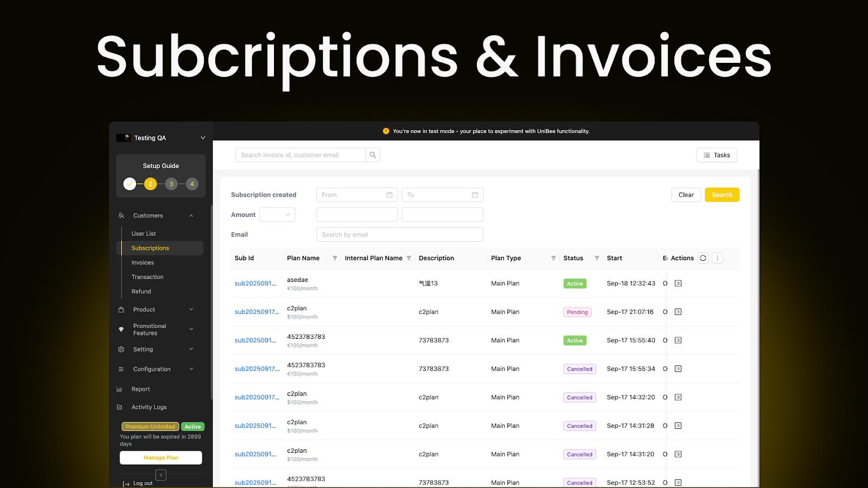Open the invoice detail icon on the asedae row
Screen dimensions: 868x488
tap(678, 283)
